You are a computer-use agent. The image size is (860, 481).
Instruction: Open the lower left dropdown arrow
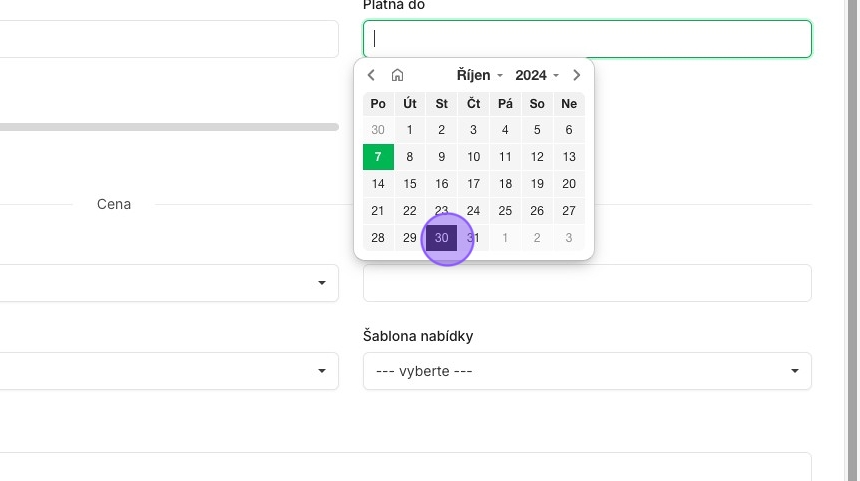click(x=322, y=371)
